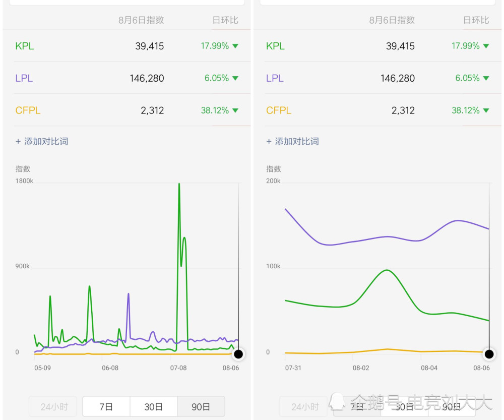Click LPL keyword in right panel

tap(275, 78)
